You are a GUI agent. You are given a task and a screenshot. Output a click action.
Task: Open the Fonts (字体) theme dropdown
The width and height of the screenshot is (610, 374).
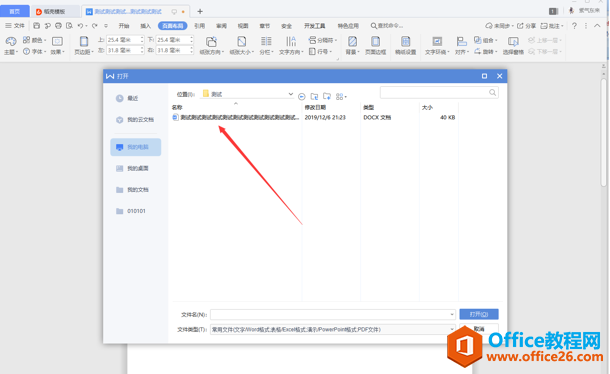[34, 51]
